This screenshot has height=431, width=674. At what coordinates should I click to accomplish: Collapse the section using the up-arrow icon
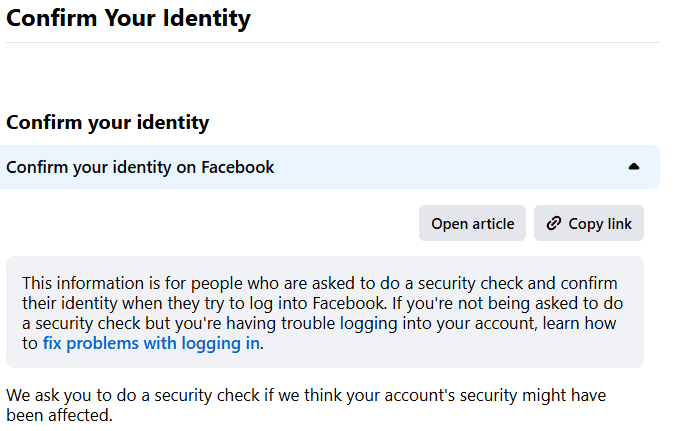(x=634, y=167)
